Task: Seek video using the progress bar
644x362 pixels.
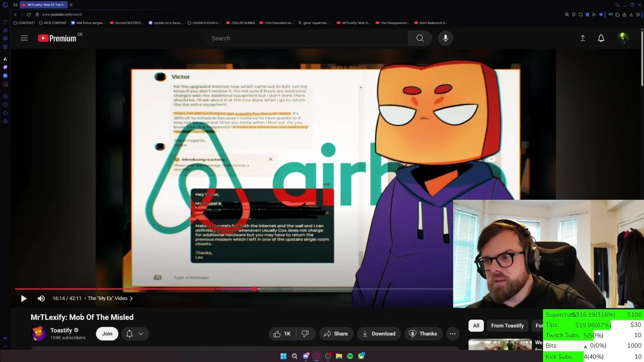Action: pos(234,289)
